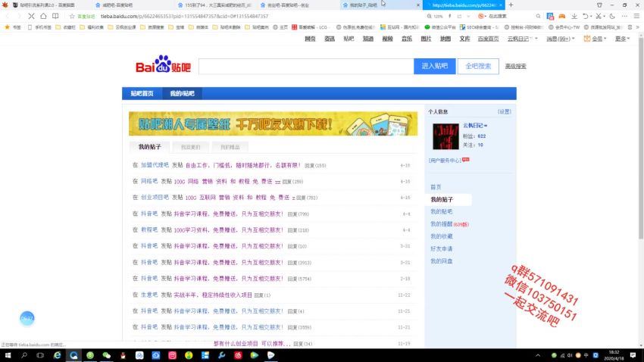Select 我回复的 content tab
The width and height of the screenshot is (644, 362).
[x=191, y=147]
